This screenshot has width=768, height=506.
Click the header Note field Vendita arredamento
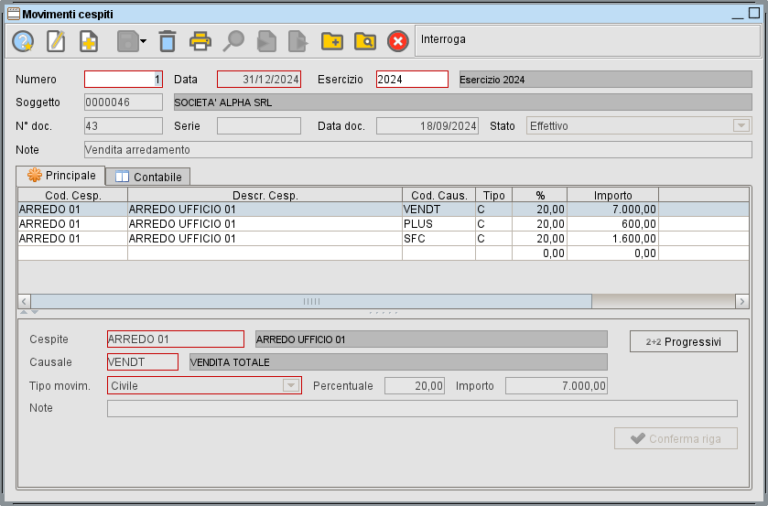tap(418, 149)
